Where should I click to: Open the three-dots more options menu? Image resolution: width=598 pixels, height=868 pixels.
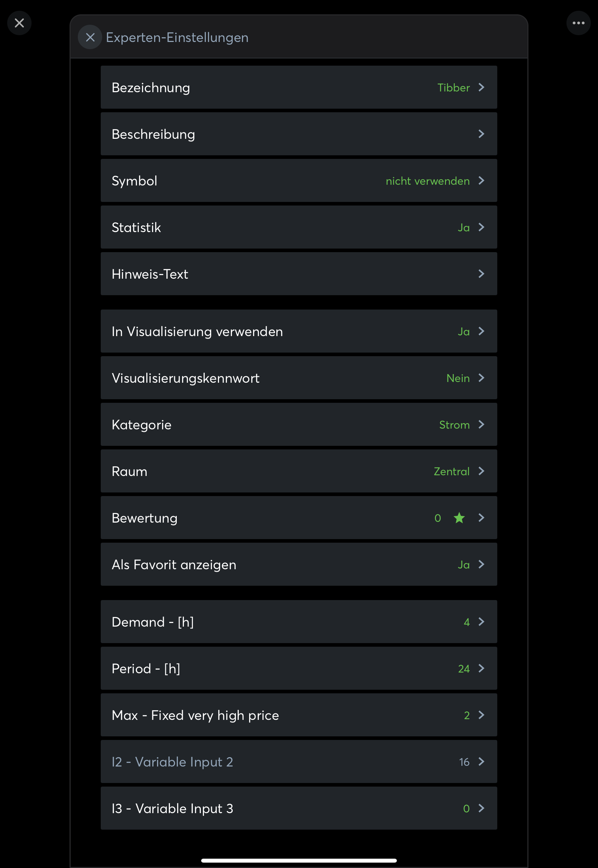(x=578, y=23)
